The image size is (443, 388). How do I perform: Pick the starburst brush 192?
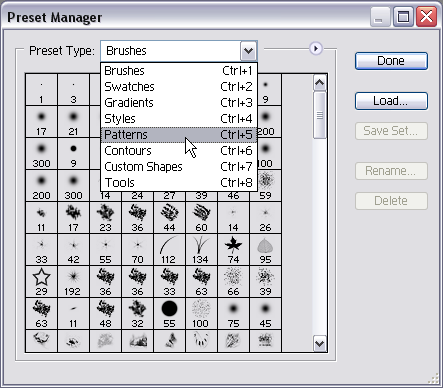click(73, 282)
